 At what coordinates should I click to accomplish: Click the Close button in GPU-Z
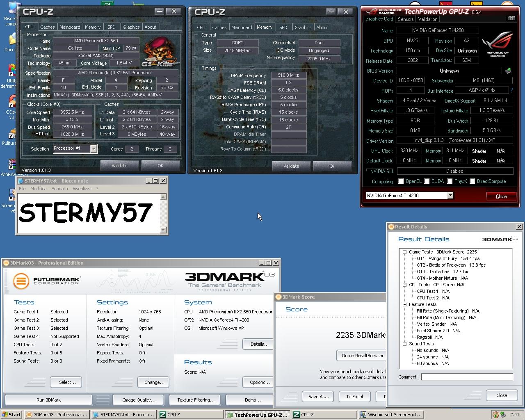(x=501, y=196)
